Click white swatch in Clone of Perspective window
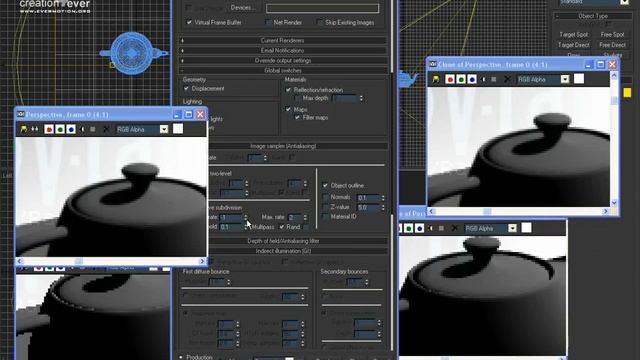The image size is (640, 360). coord(579,79)
